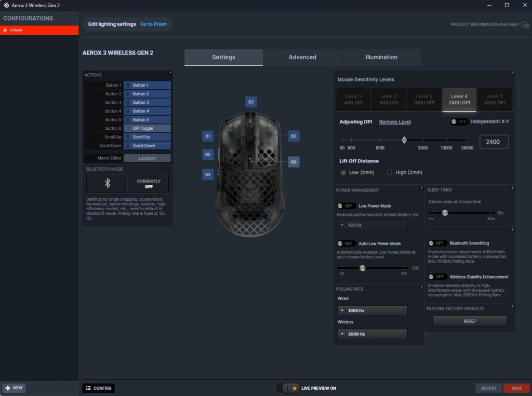Click Auto Low Power battery level slider
This screenshot has height=396, width=532.
tap(362, 268)
